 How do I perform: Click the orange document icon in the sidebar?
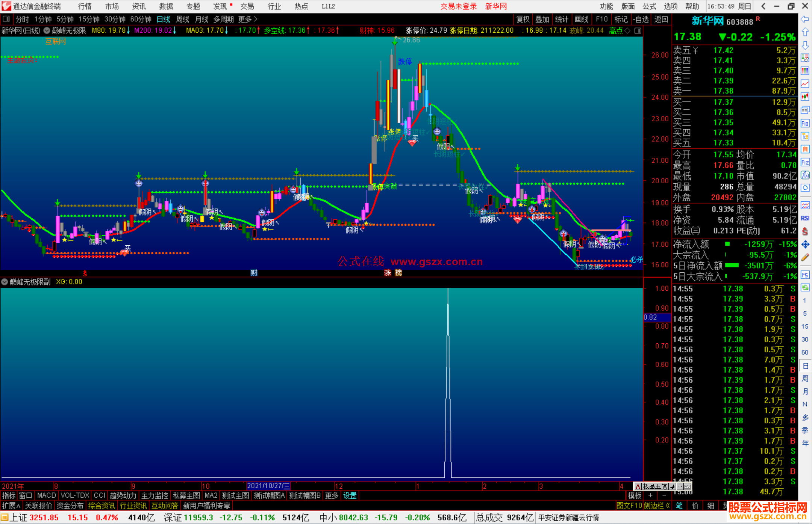(805, 149)
